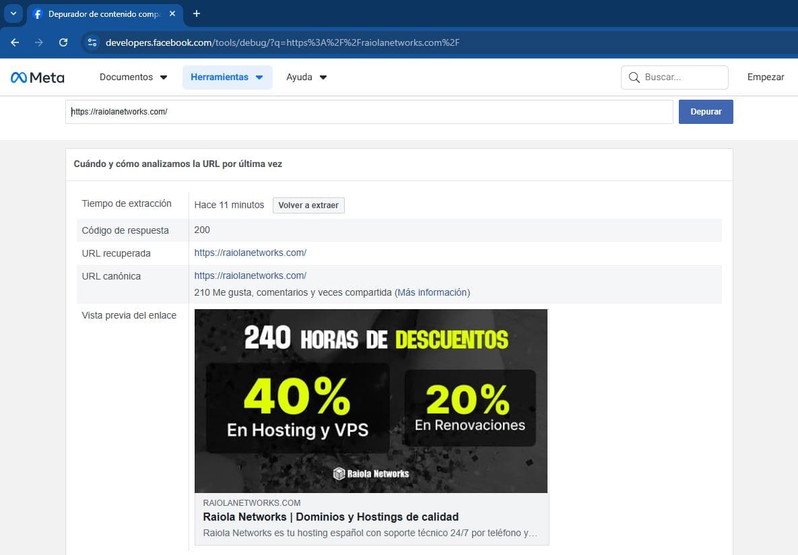Expand the Documentos dropdown arrow
This screenshot has width=798, height=555.
[164, 78]
